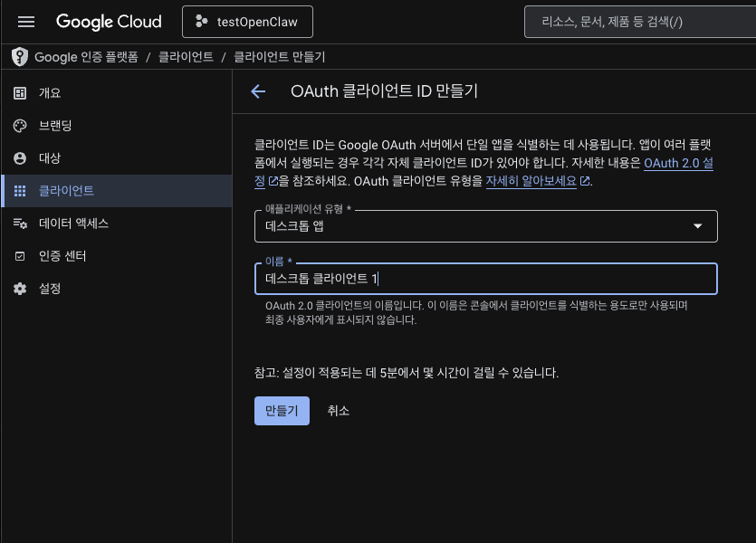
Task: Click the back arrow next to page title
Action: [258, 91]
